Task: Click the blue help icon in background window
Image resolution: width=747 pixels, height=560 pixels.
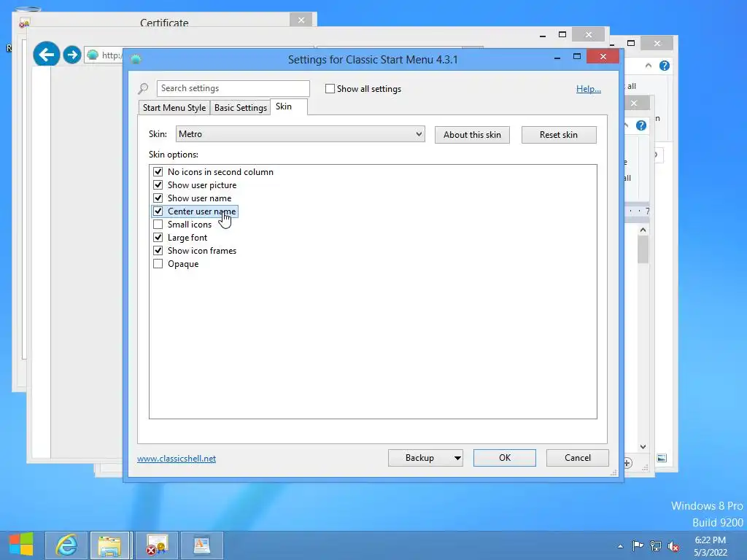Action: click(x=664, y=66)
